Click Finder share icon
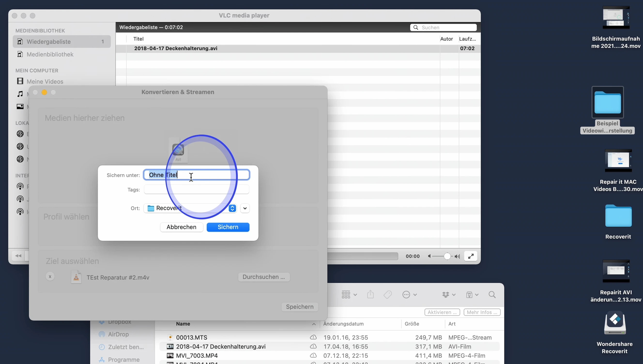This screenshot has width=643, height=364. click(370, 295)
